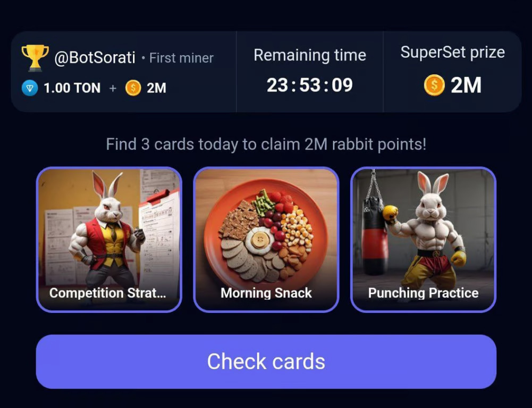Screen dimensions: 532x408
Task: Click the First miner label
Action: click(182, 58)
